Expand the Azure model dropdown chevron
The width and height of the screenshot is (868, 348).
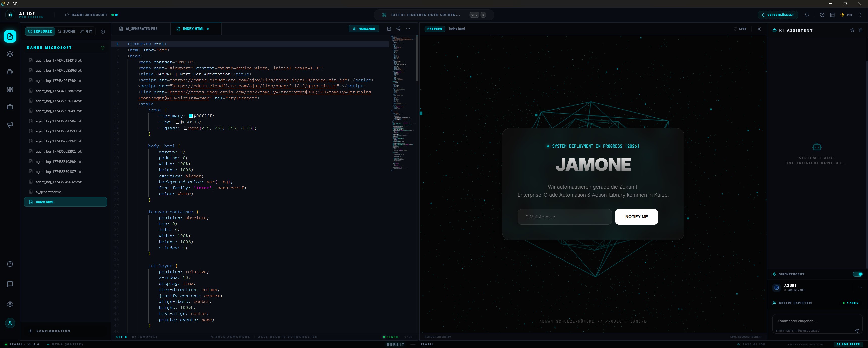coord(860,288)
